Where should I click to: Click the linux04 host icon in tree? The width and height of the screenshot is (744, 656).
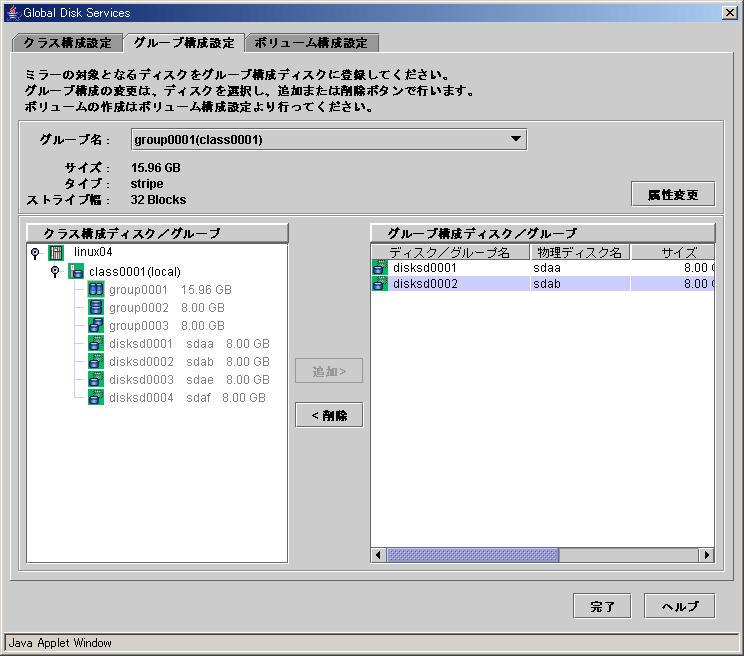[56, 253]
